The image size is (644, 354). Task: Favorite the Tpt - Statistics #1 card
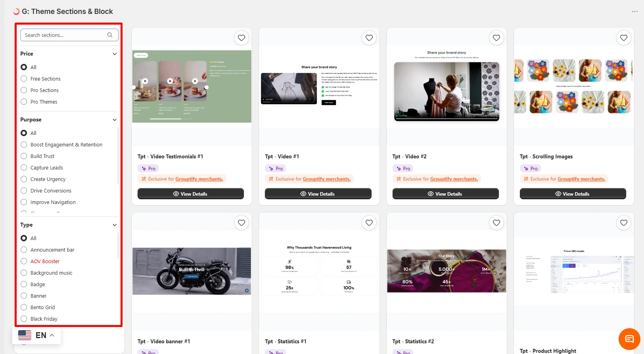point(369,223)
